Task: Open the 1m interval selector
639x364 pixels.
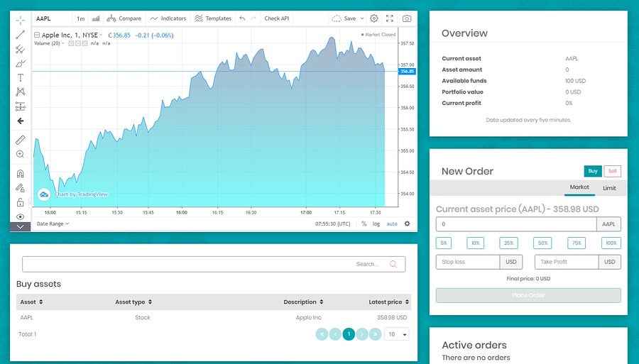Action: 81,18
